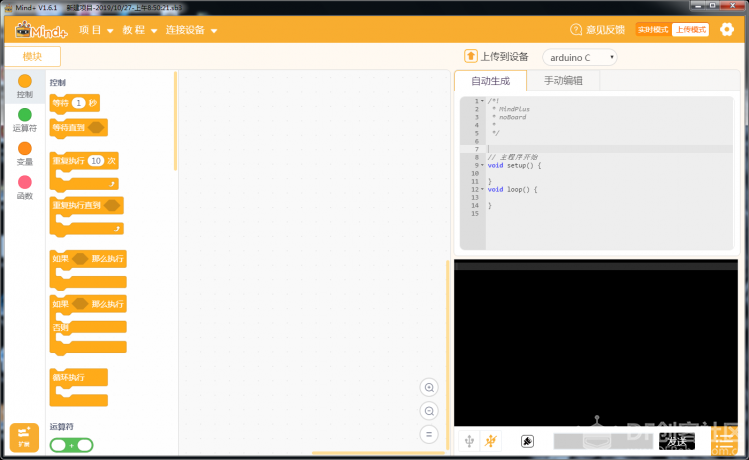Click the orange list icon by 发送
The height and width of the screenshot is (460, 749).
(x=724, y=442)
